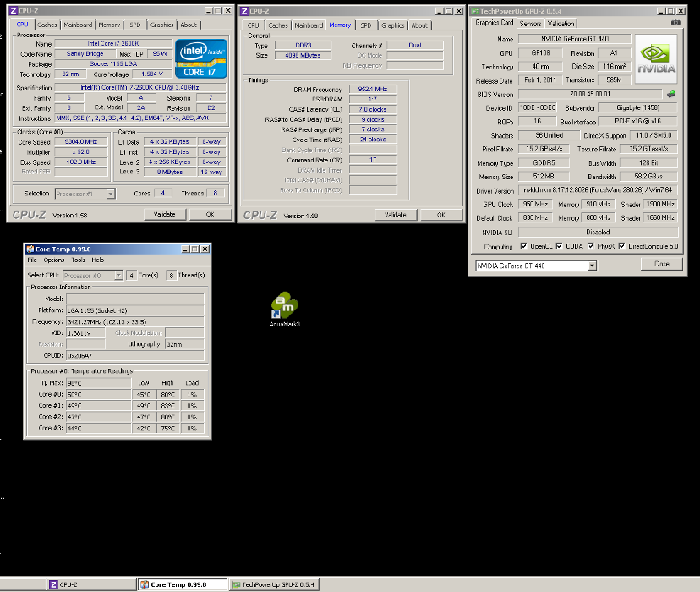
Task: Switch to Core Temp 0.99.8 taskbar button
Action: (182, 584)
